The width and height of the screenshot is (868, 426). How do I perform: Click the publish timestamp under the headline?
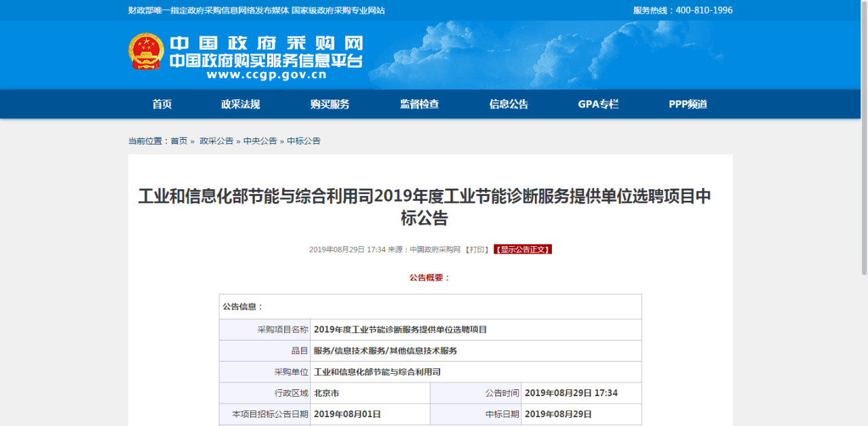point(347,250)
